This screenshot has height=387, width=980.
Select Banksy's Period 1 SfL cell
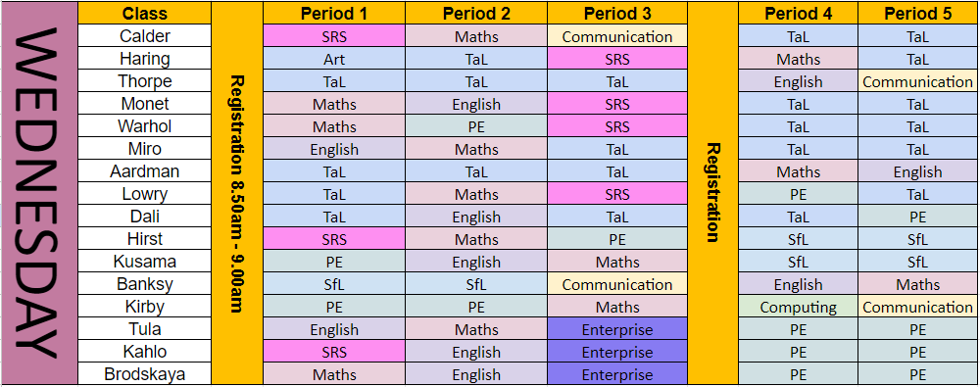(x=334, y=284)
